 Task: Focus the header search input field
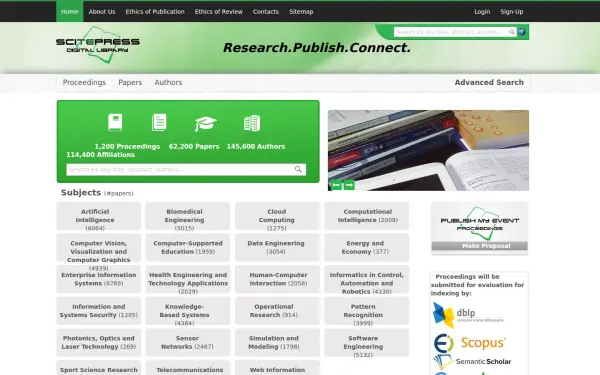(x=452, y=32)
